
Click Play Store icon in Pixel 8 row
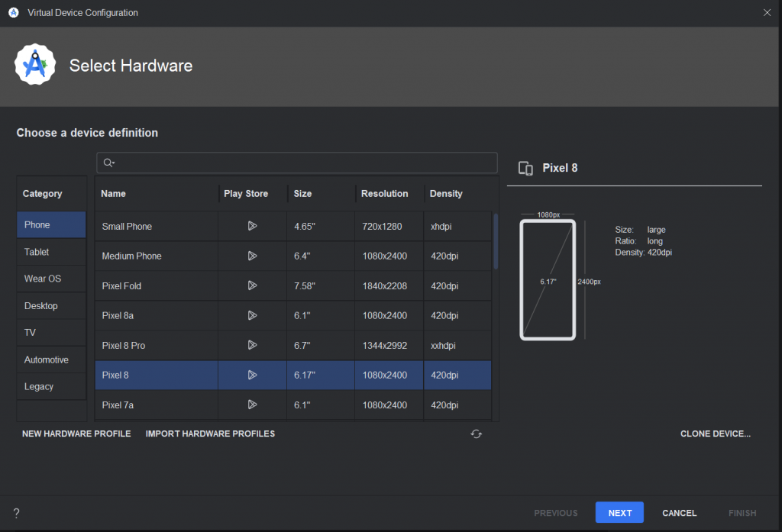click(252, 375)
